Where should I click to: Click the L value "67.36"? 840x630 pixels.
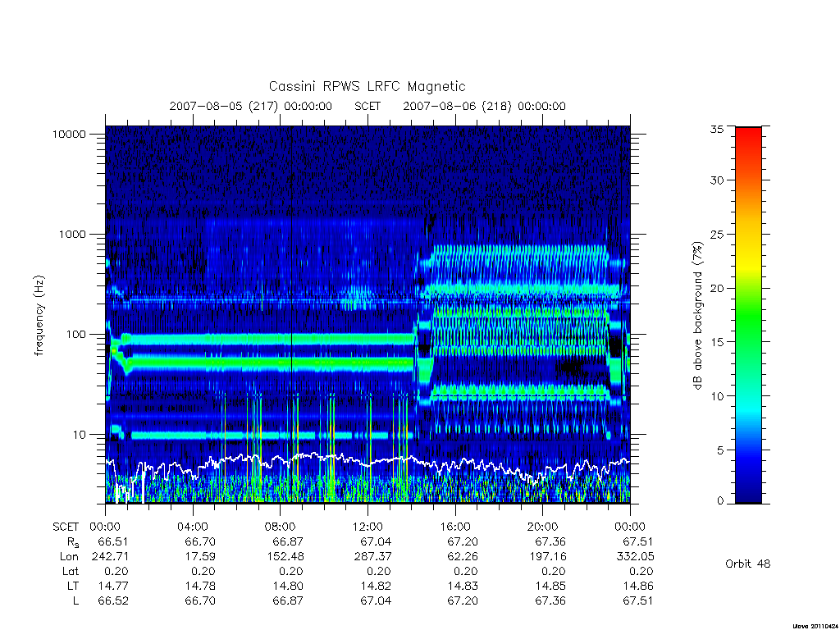click(x=550, y=601)
